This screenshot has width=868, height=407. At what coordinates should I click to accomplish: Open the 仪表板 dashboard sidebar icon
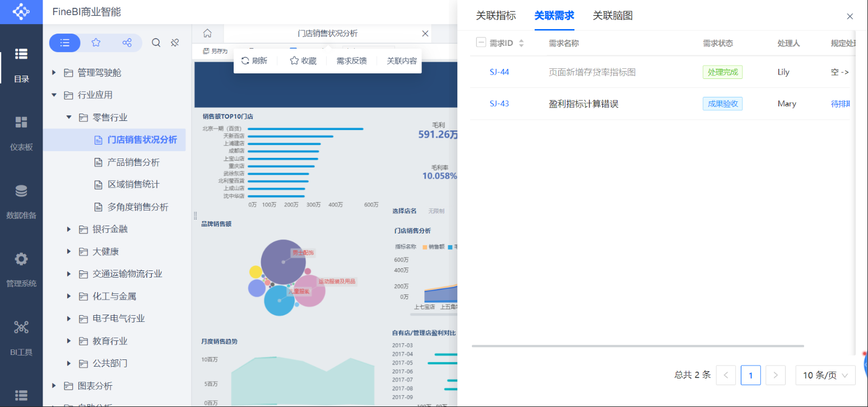[x=21, y=134]
